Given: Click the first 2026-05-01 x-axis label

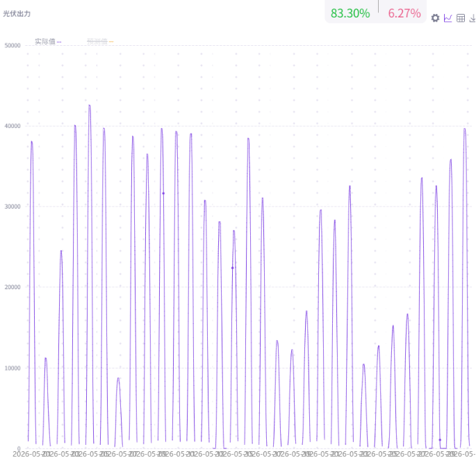Looking at the screenshot, I should click(30, 454).
